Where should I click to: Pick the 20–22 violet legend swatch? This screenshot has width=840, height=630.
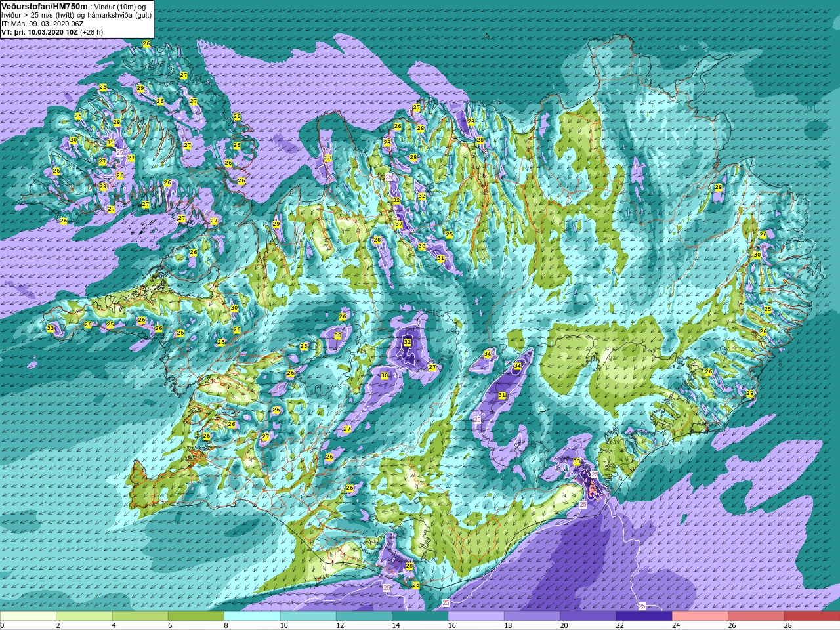(588, 616)
